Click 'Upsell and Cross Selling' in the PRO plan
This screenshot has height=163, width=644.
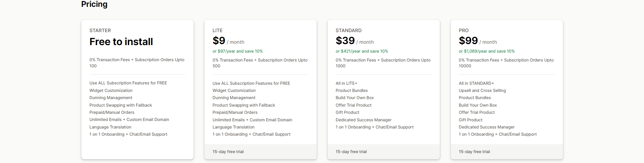click(x=482, y=91)
